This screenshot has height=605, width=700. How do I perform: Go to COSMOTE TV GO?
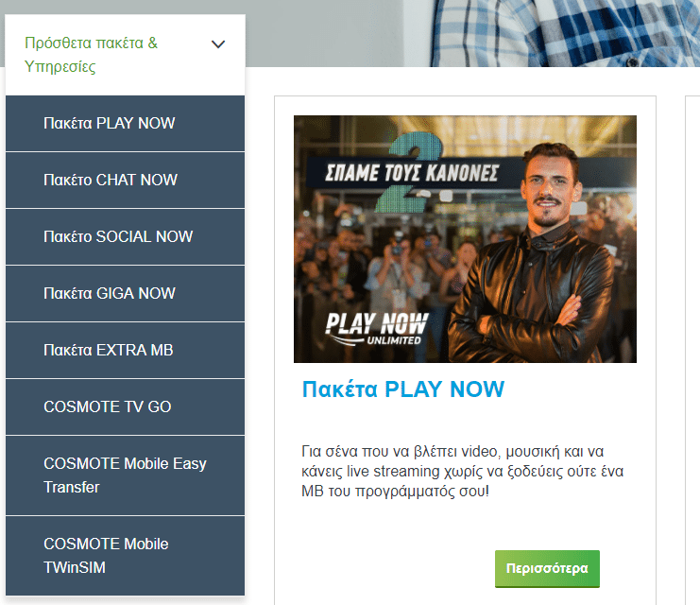click(125, 407)
